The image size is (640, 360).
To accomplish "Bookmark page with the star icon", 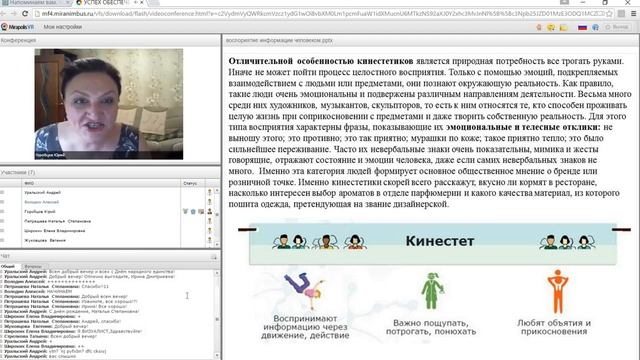I will tap(609, 14).
